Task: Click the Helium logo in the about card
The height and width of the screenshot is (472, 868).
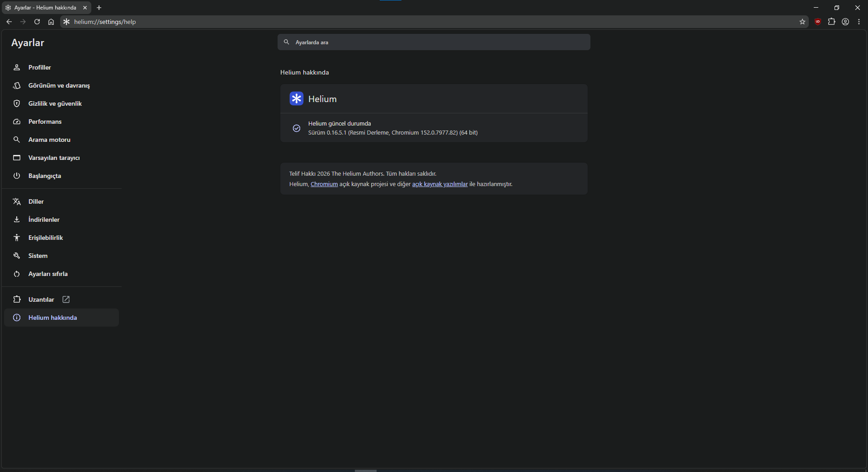Action: click(x=297, y=98)
